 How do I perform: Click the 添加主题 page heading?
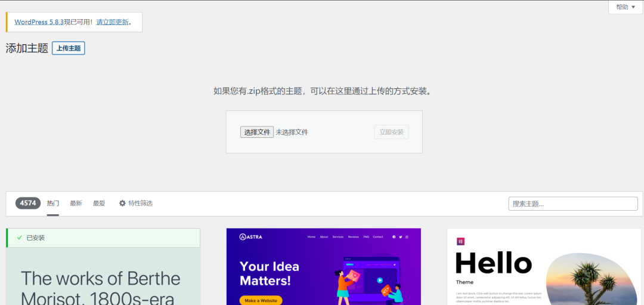click(27, 48)
